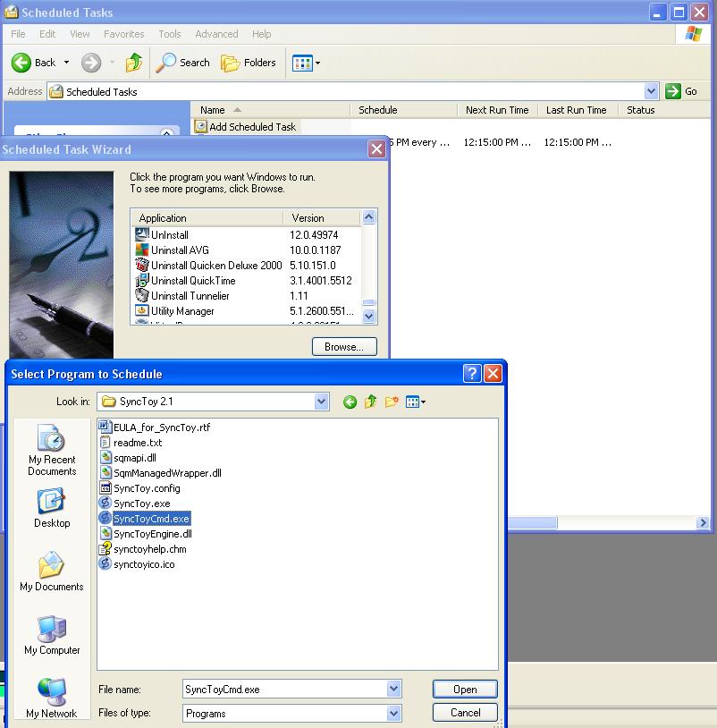Screen dimensions: 717x728
Task: Expand the File name dropdown arrow
Action: [394, 690]
